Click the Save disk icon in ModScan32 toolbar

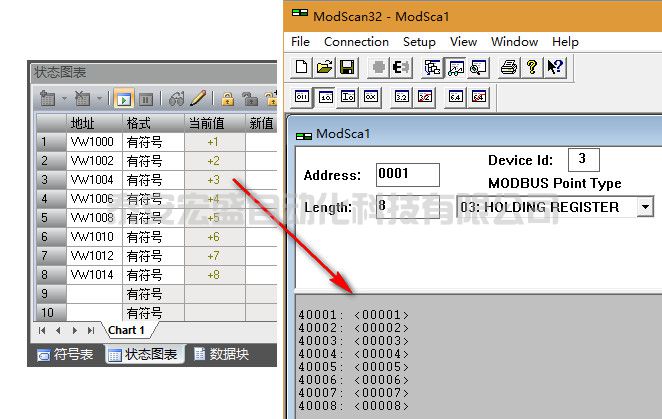[x=347, y=68]
